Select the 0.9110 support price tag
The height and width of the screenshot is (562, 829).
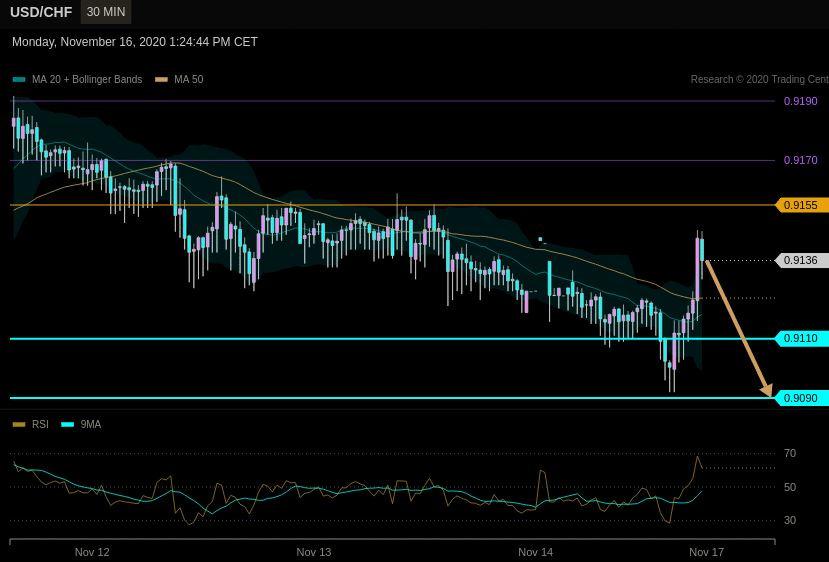coord(802,338)
